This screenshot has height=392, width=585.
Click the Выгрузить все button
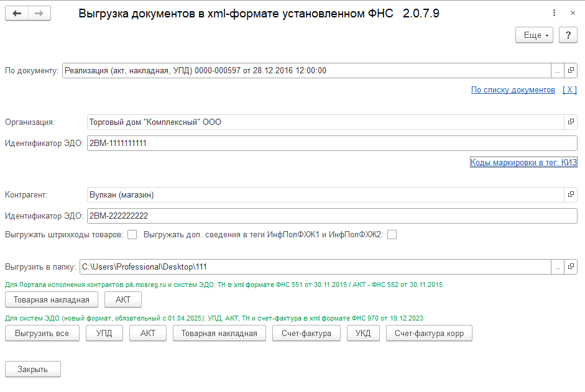point(42,333)
